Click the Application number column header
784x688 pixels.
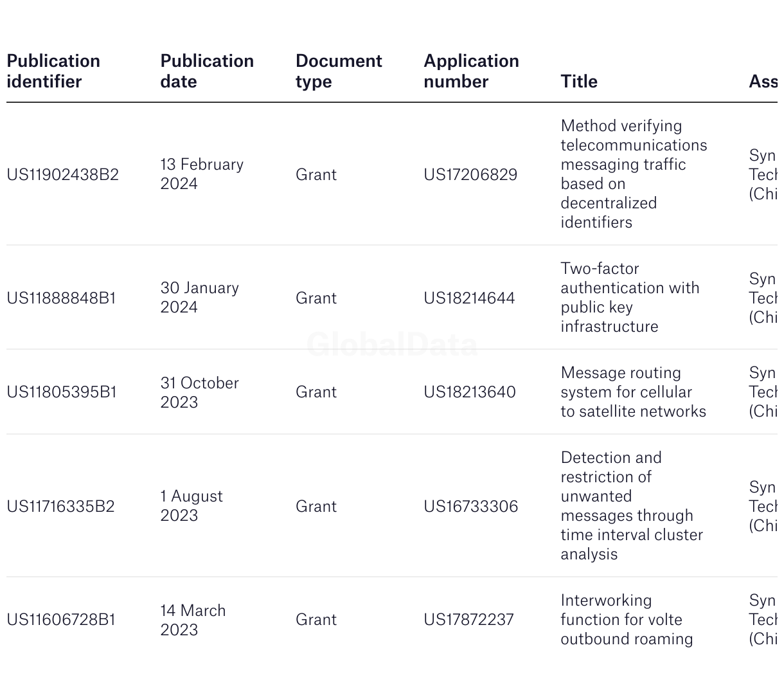[x=471, y=71]
